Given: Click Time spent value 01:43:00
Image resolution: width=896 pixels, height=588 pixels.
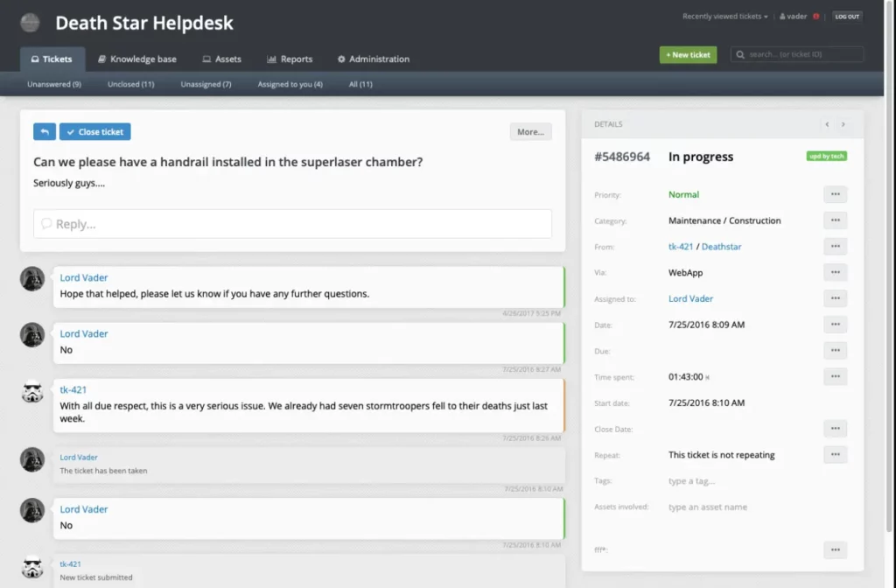Looking at the screenshot, I should point(686,376).
